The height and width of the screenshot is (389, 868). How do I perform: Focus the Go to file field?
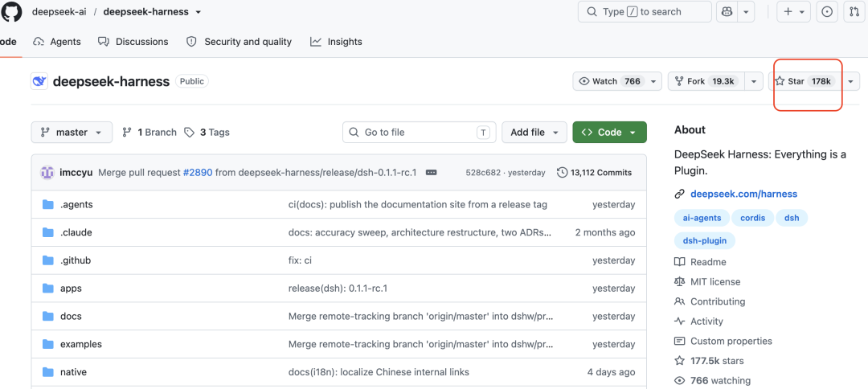tap(419, 133)
